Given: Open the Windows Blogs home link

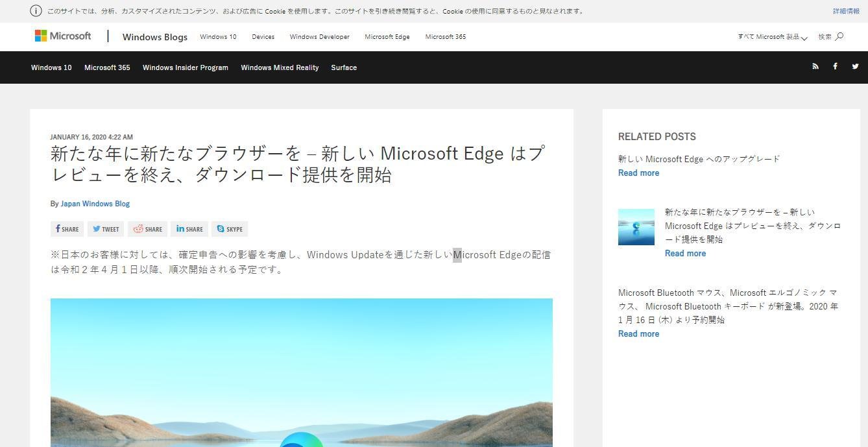Looking at the screenshot, I should point(154,37).
